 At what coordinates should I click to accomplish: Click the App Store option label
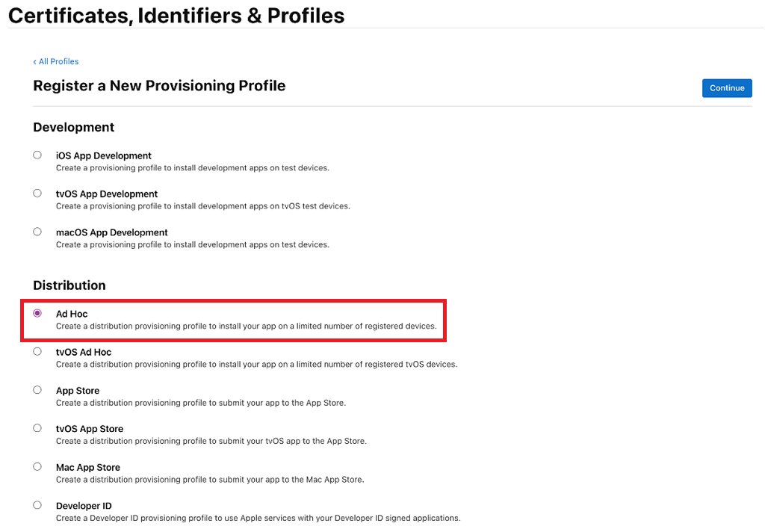[78, 391]
